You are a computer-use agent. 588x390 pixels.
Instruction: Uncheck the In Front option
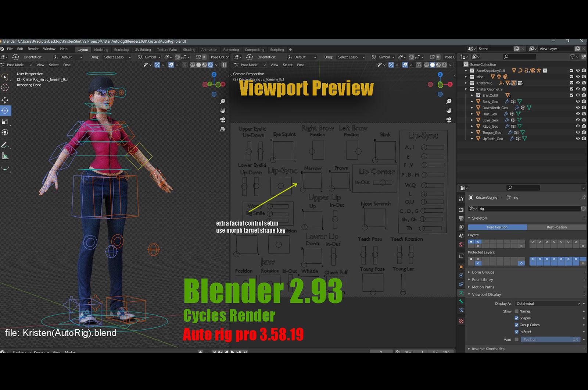(516, 332)
